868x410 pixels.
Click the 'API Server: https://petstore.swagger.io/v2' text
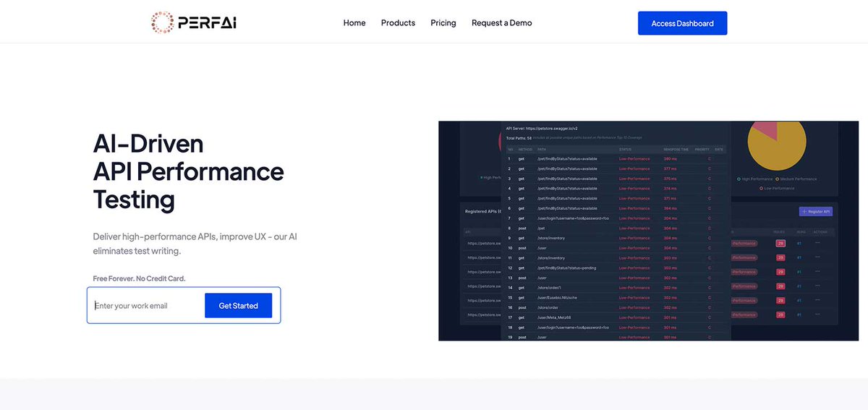(x=541, y=128)
